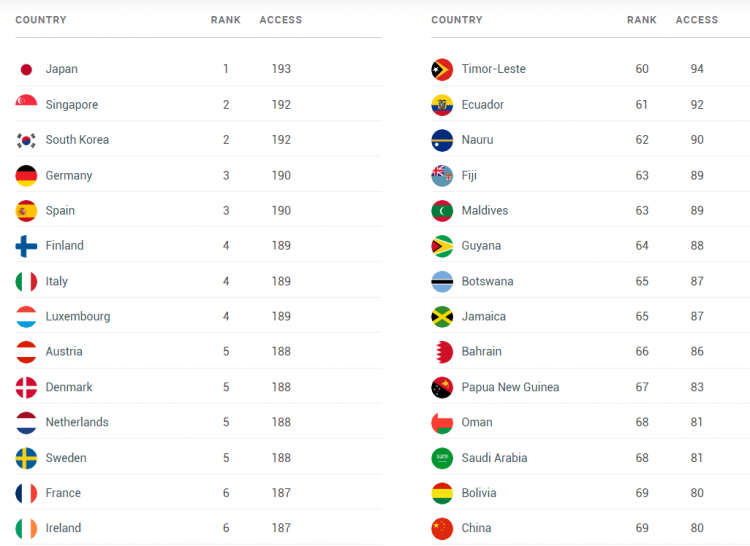Screen dimensions: 750x546
Task: Click the Papua New Guinea flag
Action: 442,387
